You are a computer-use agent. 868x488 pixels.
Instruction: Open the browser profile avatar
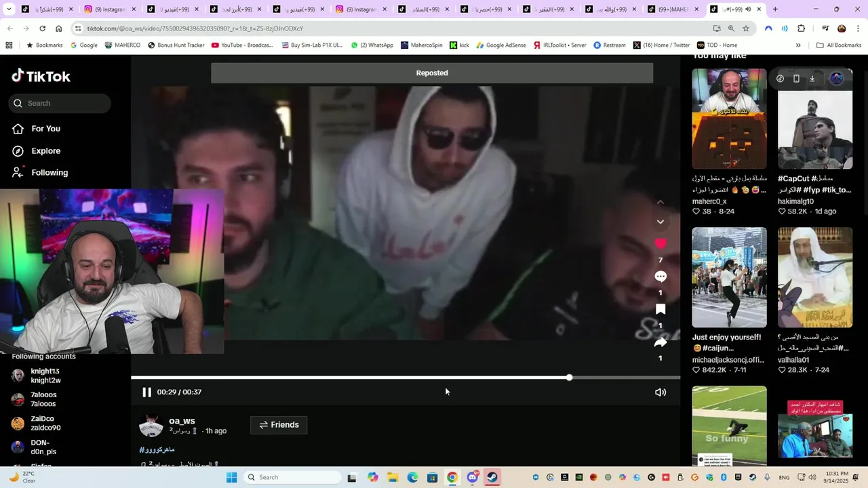[842, 28]
